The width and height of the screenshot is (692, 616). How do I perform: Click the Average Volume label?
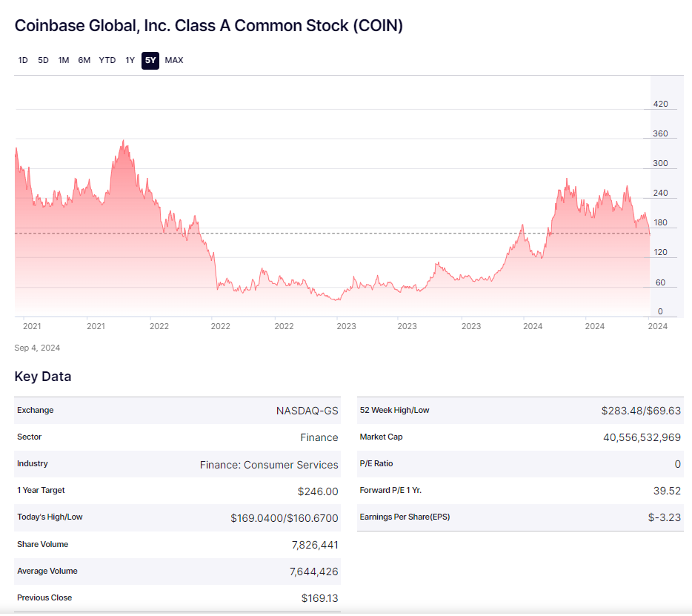click(x=47, y=571)
